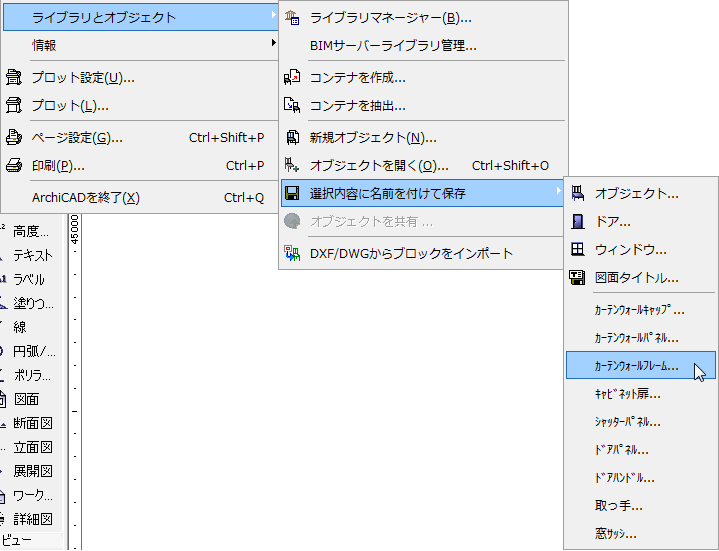The width and height of the screenshot is (719, 551).
Task: Click the door icon beside ドア...
Action: pyautogui.click(x=578, y=221)
